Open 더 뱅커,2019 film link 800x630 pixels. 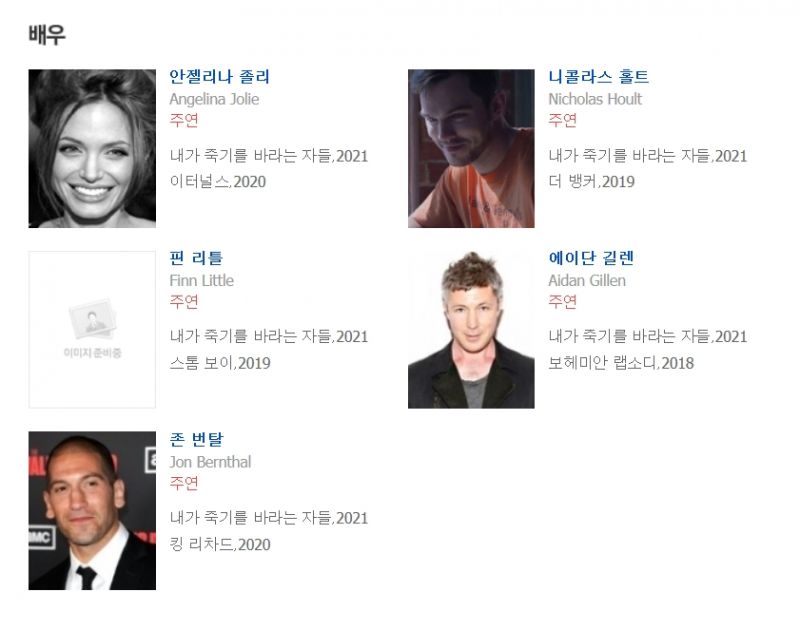coord(591,182)
